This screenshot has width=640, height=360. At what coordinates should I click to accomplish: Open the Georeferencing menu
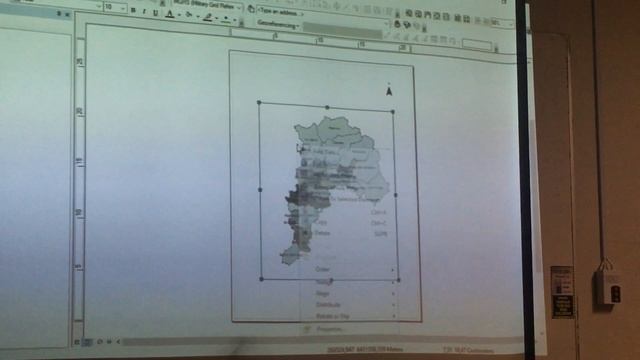pyautogui.click(x=278, y=25)
